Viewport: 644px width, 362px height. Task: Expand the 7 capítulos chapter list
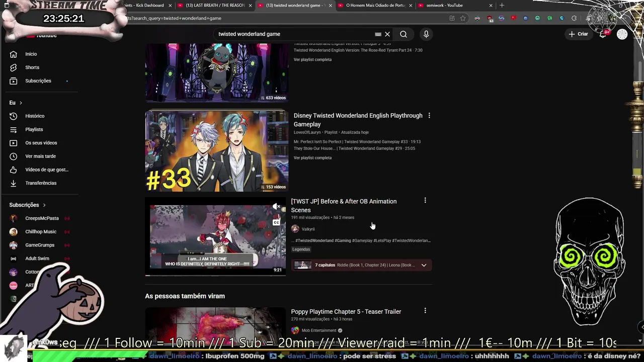424,265
